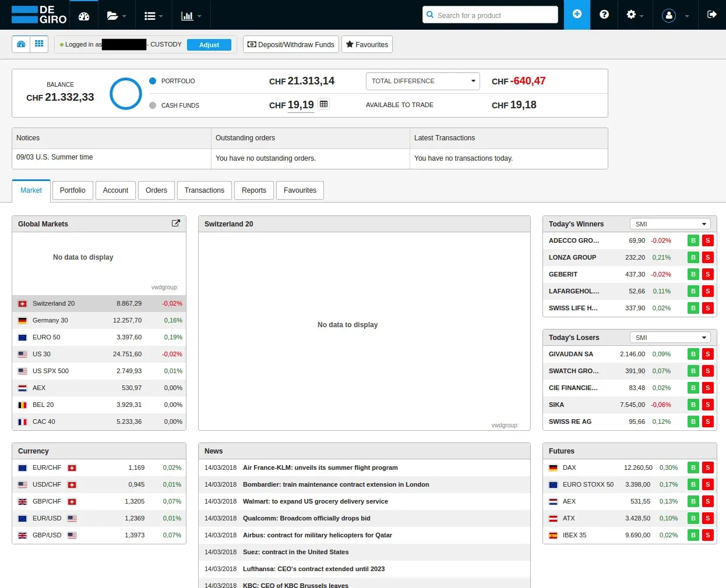Viewport: 726px width, 588px height.
Task: Open the folder dropdown in top bar
Action: coord(117,16)
